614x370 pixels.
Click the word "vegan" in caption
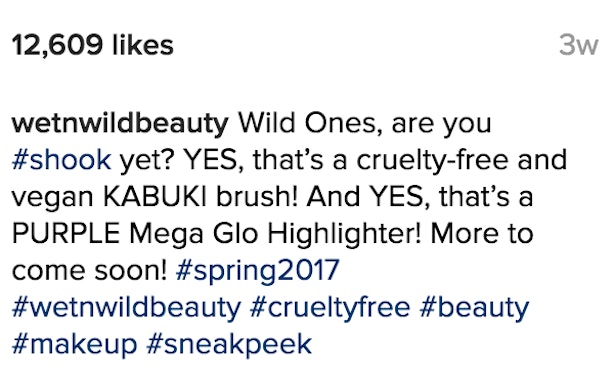pyautogui.click(x=52, y=198)
